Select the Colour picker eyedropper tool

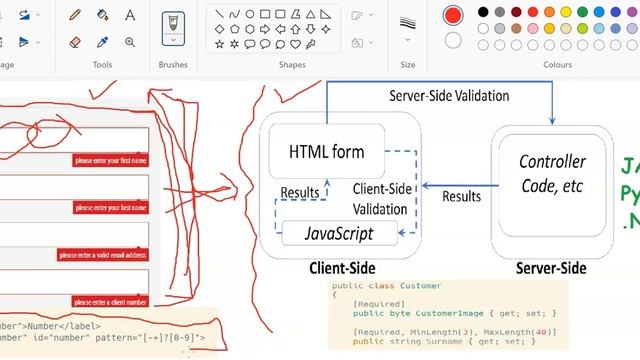click(102, 42)
